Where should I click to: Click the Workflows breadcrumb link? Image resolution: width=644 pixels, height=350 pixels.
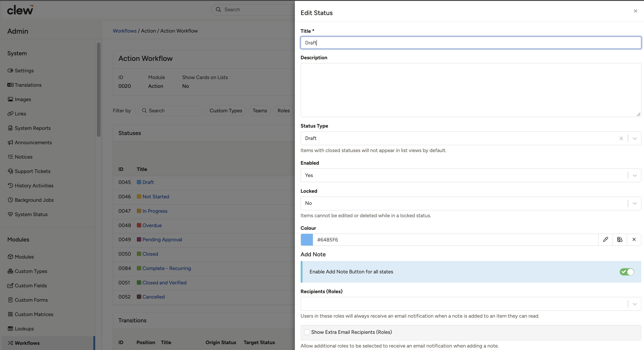pos(125,31)
